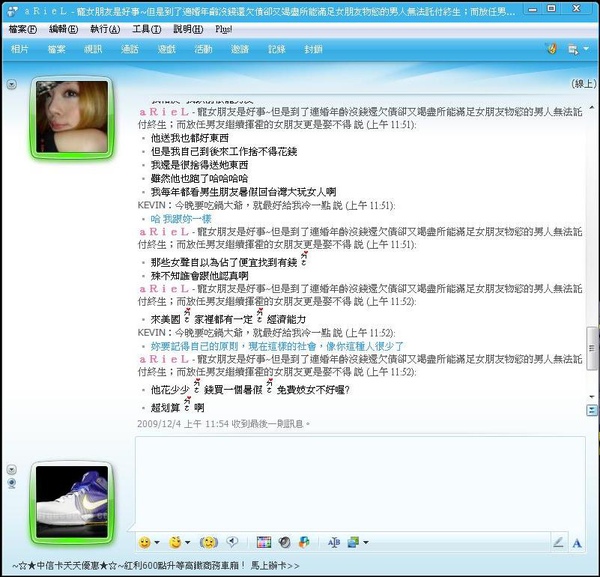Click my sneaker display picture
This screenshot has width=600, height=577.
point(72,502)
